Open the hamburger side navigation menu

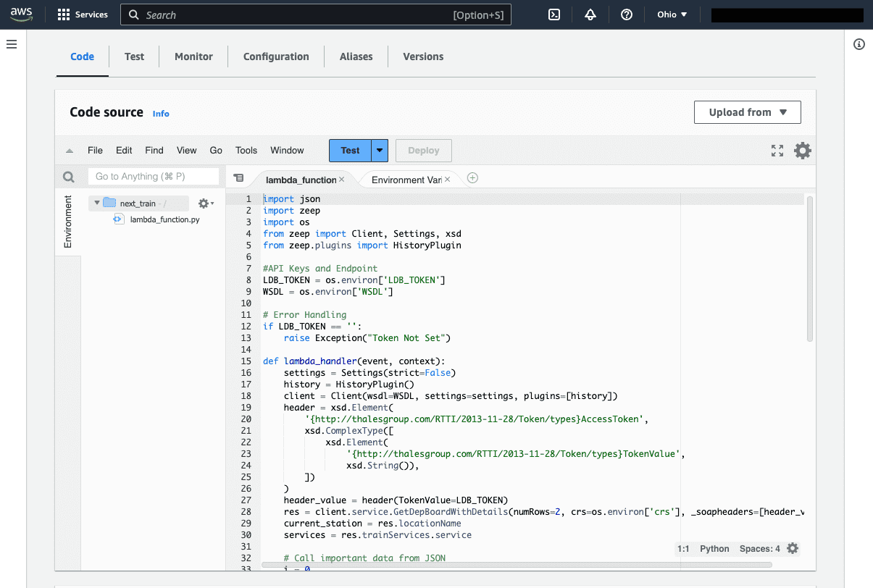(x=12, y=45)
